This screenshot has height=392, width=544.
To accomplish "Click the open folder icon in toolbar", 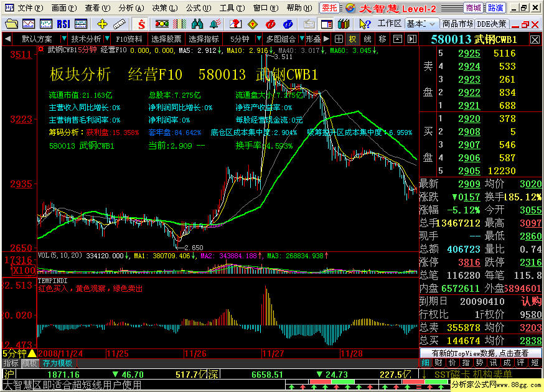I will (x=11, y=24).
